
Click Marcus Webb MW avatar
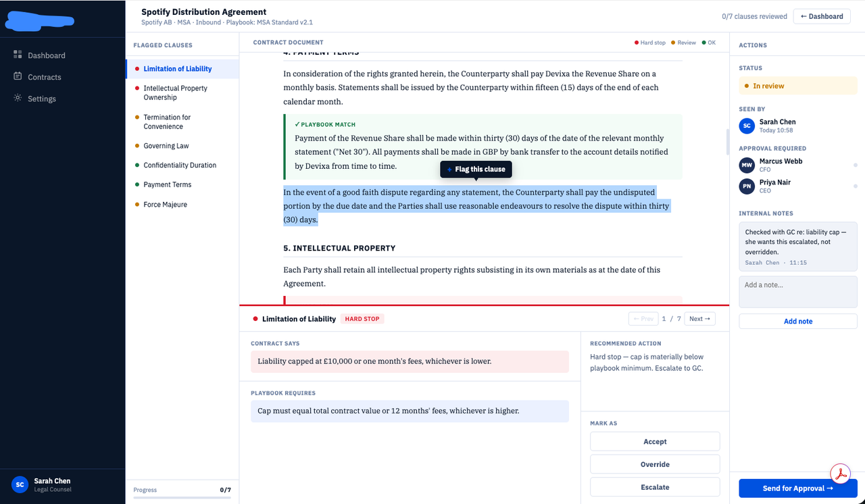747,165
